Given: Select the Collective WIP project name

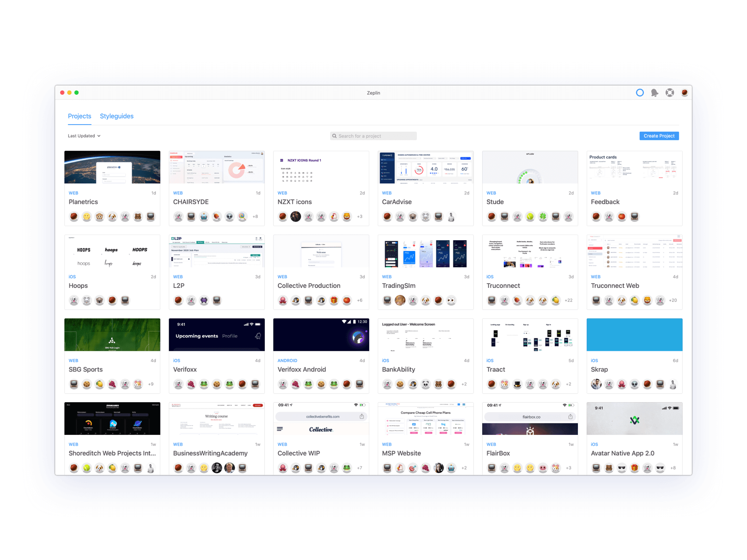Looking at the screenshot, I should (x=299, y=453).
